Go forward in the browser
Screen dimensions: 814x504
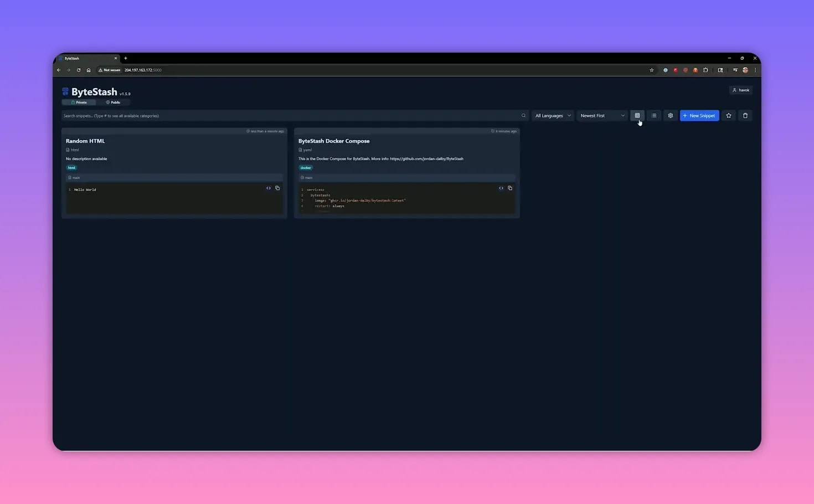69,70
